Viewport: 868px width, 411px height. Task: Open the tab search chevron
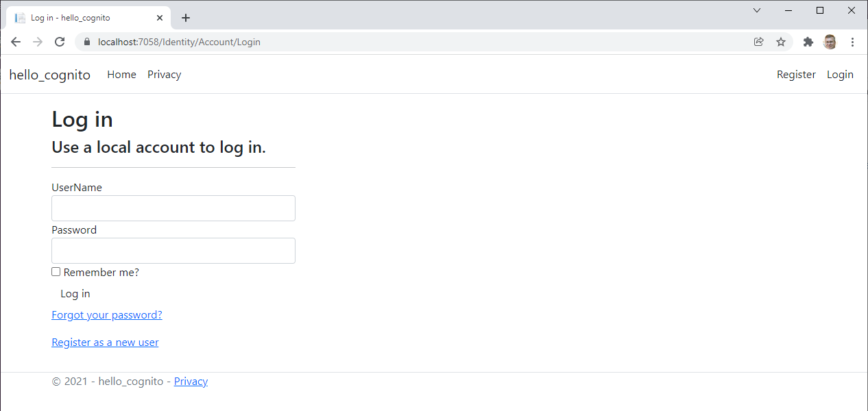[x=757, y=10]
